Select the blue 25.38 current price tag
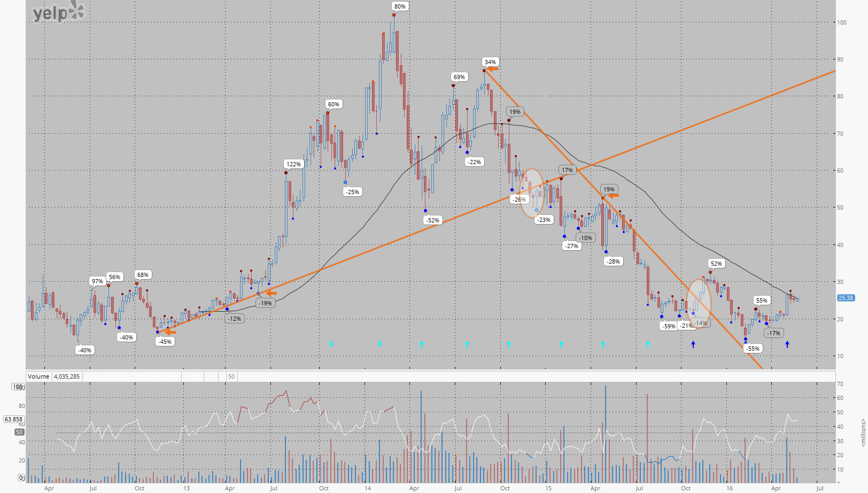Screen dimensions: 868x493 tap(846, 298)
